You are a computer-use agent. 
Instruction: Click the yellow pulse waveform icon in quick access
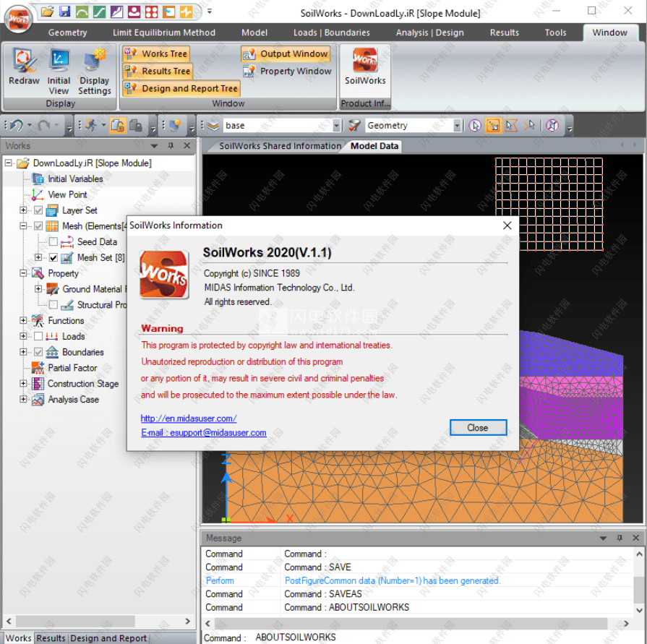(x=186, y=12)
